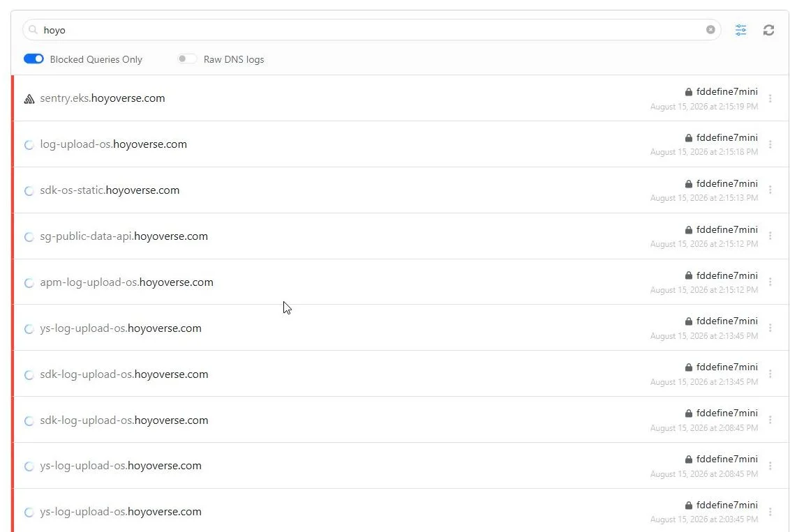Click device name fddefine7mini in sdk-os-static row

pos(727,183)
